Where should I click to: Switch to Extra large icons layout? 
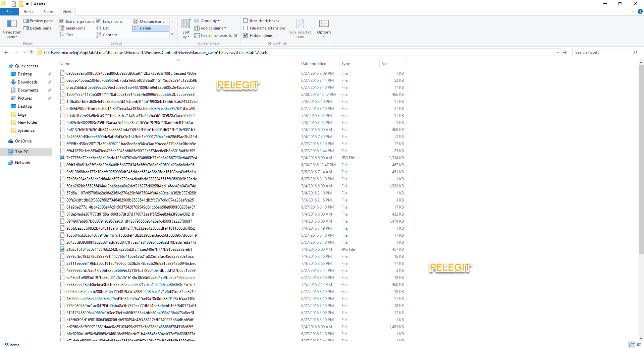[x=77, y=21]
